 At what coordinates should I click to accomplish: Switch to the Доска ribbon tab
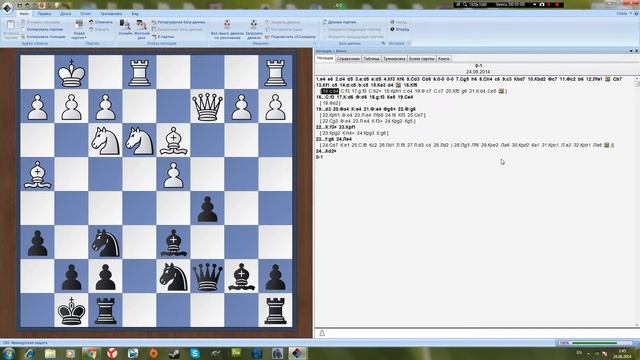click(x=65, y=13)
